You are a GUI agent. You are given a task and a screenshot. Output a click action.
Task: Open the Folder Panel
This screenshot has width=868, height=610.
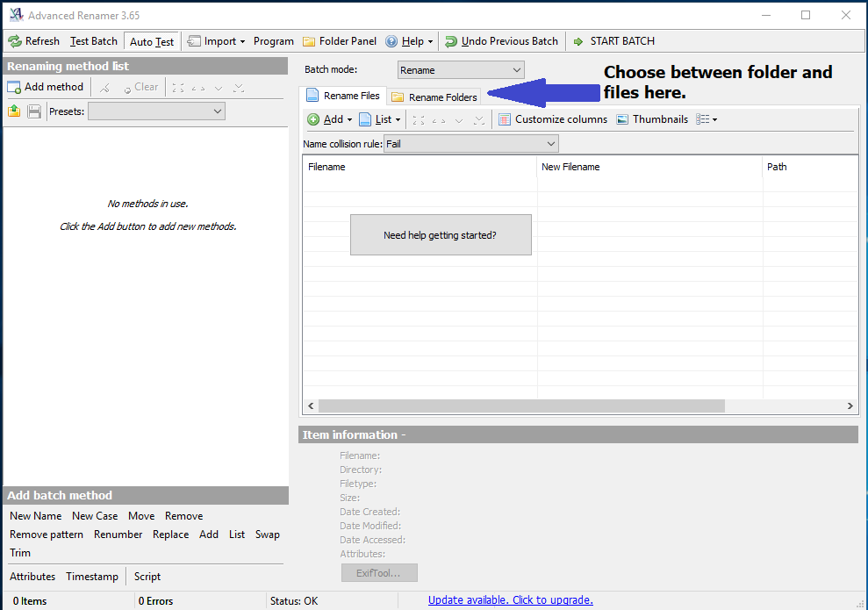[340, 41]
